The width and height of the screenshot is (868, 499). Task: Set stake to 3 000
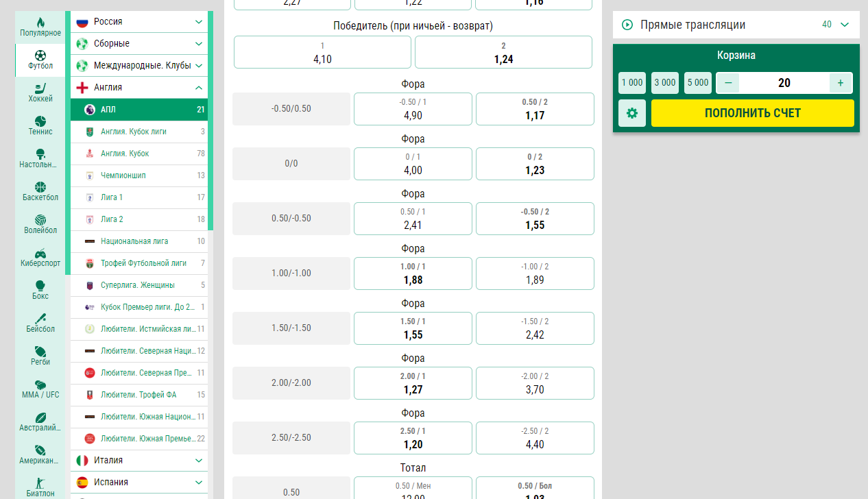pos(665,83)
